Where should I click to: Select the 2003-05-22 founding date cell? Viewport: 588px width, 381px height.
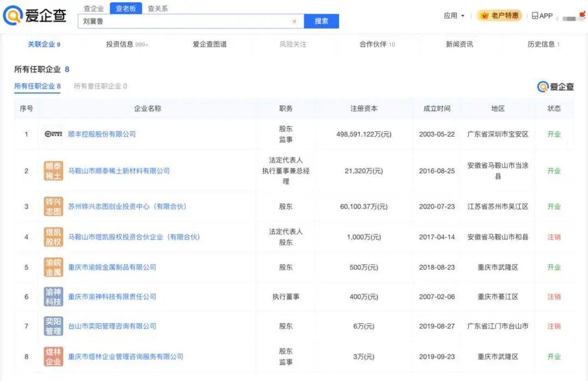(437, 134)
